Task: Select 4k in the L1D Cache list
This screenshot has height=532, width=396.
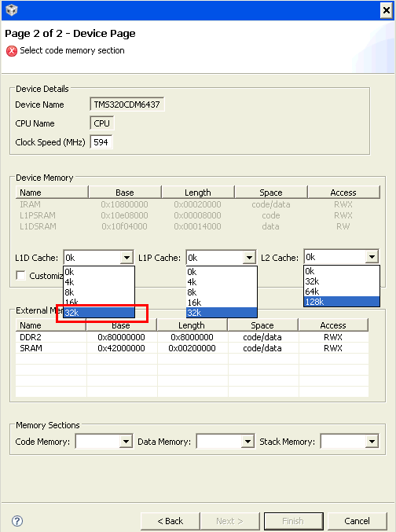Action: (x=99, y=282)
